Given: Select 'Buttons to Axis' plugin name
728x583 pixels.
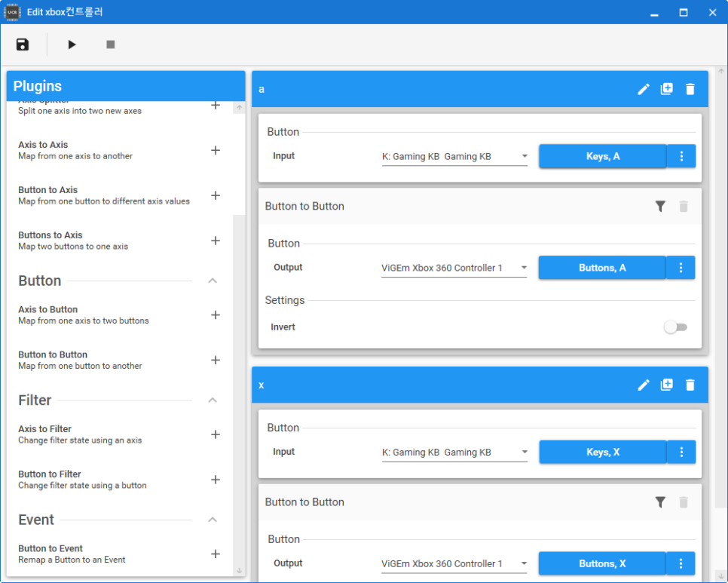Looking at the screenshot, I should [x=50, y=235].
